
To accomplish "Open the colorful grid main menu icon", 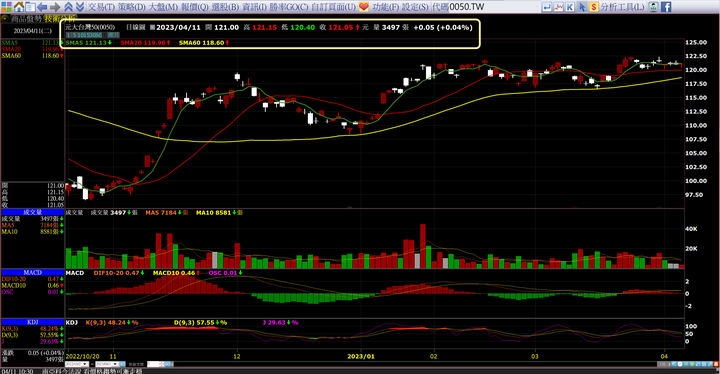I will pyautogui.click(x=6, y=7).
